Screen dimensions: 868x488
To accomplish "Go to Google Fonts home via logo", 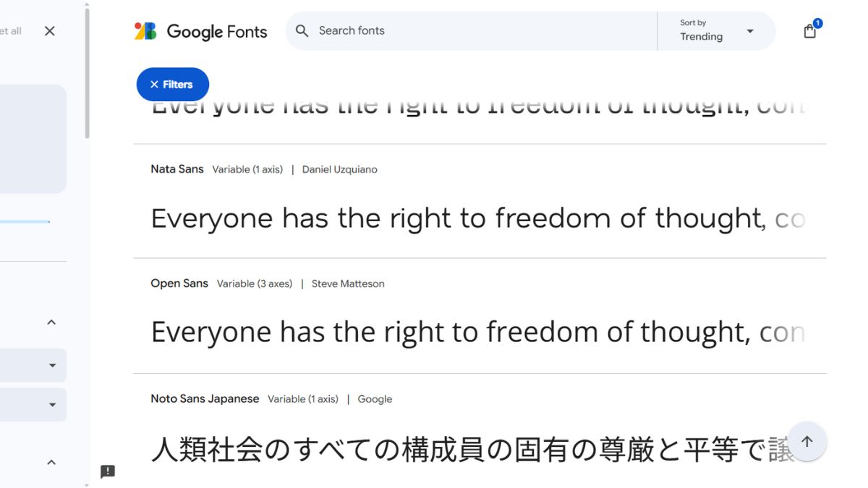I will (x=200, y=31).
